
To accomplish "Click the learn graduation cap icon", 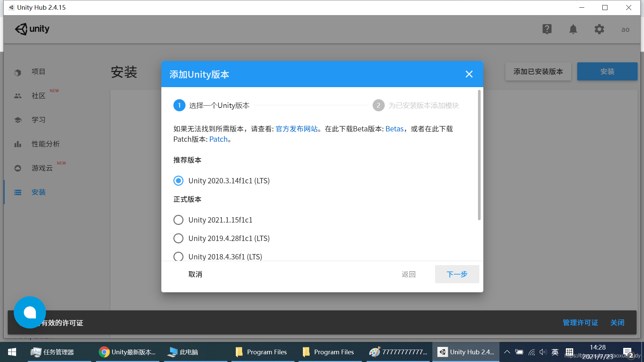I will tap(18, 120).
